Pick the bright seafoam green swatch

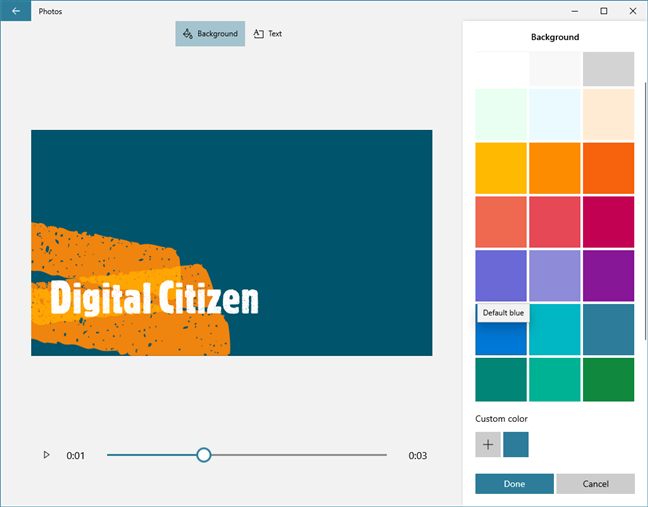pyautogui.click(x=555, y=379)
